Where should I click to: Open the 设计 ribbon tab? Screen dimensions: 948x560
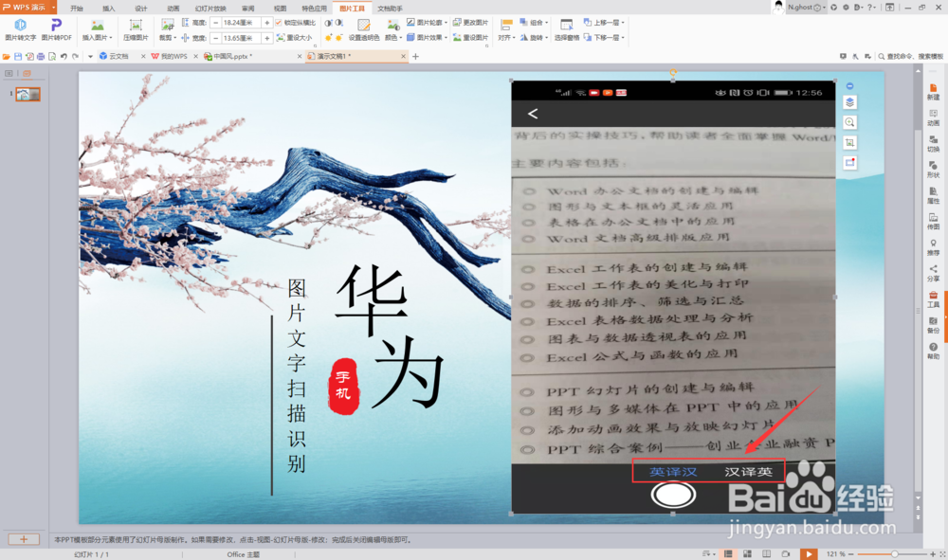pos(141,9)
